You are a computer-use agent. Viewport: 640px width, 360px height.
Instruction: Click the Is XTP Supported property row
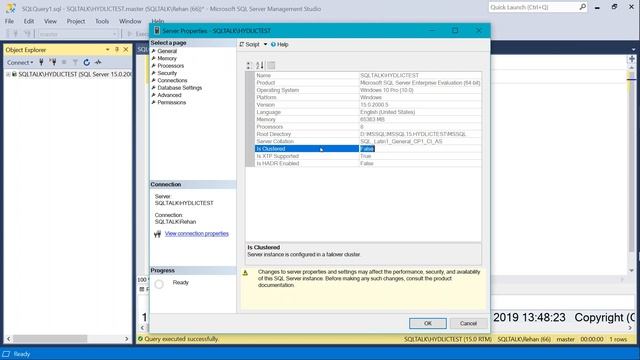368,156
